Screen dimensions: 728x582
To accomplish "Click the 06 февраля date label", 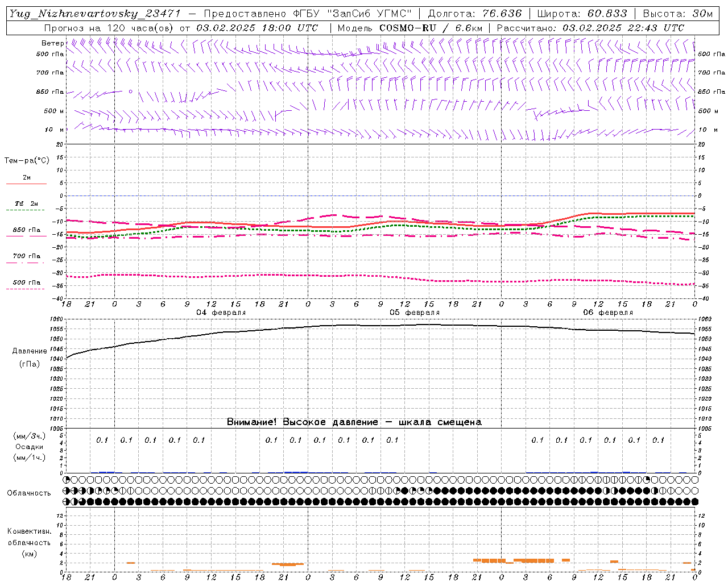I will (608, 313).
